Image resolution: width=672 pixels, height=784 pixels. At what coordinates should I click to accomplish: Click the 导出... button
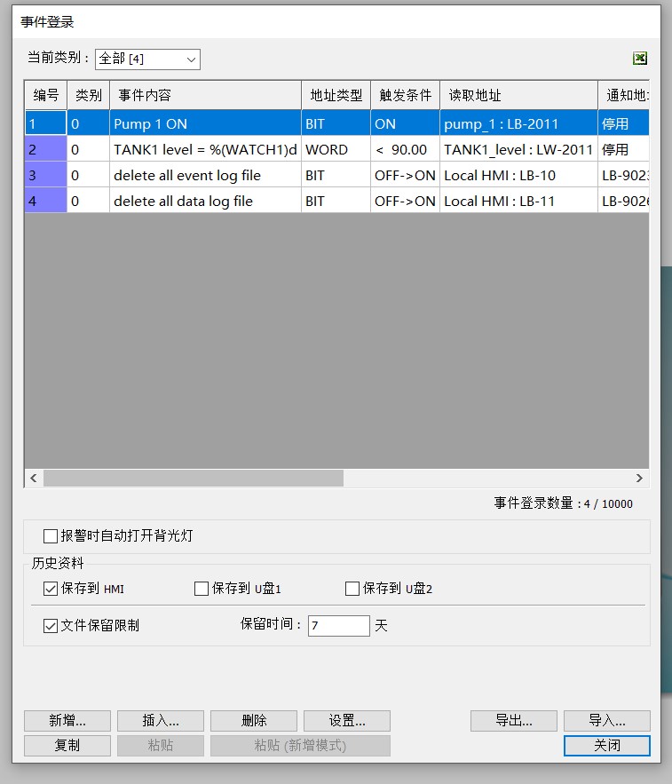(514, 720)
